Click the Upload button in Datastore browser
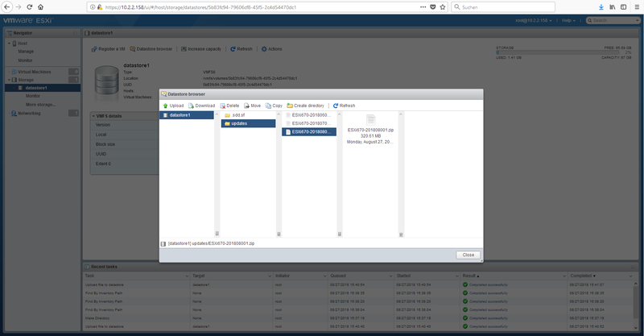Screen dimensions: 644x336 pyautogui.click(x=173, y=106)
